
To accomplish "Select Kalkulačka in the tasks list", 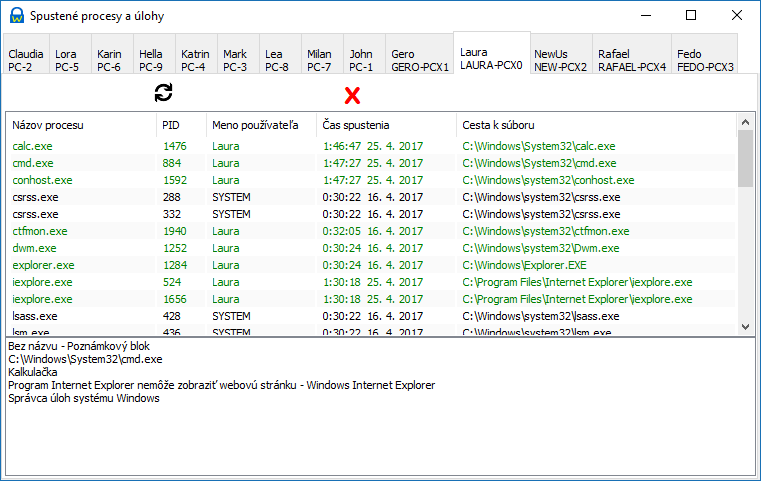I will pos(33,372).
